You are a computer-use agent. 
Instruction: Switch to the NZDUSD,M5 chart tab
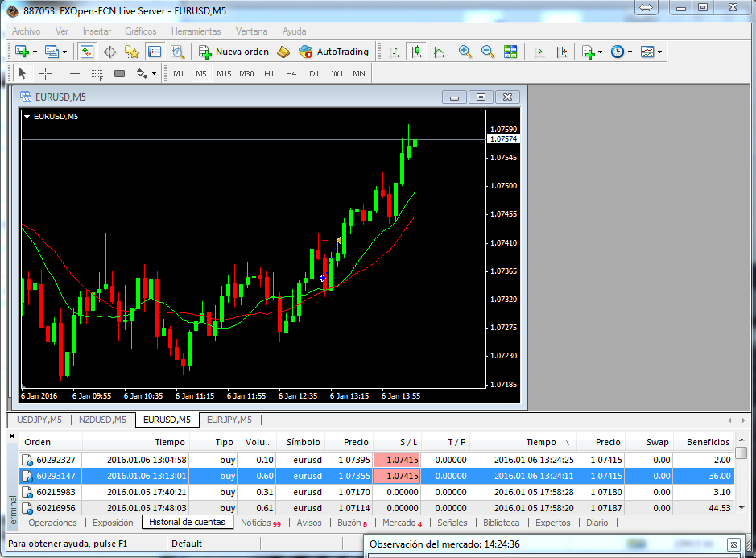tap(103, 420)
